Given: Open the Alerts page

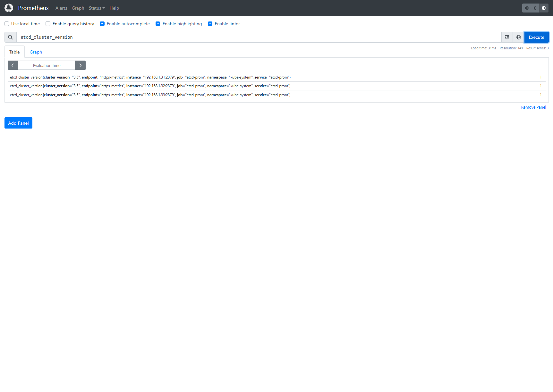Looking at the screenshot, I should pos(61,8).
